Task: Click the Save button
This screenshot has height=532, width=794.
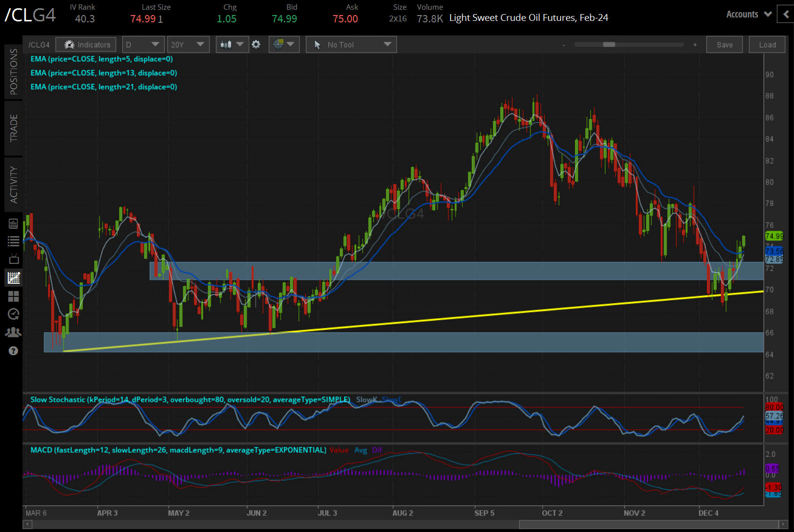Action: point(724,45)
